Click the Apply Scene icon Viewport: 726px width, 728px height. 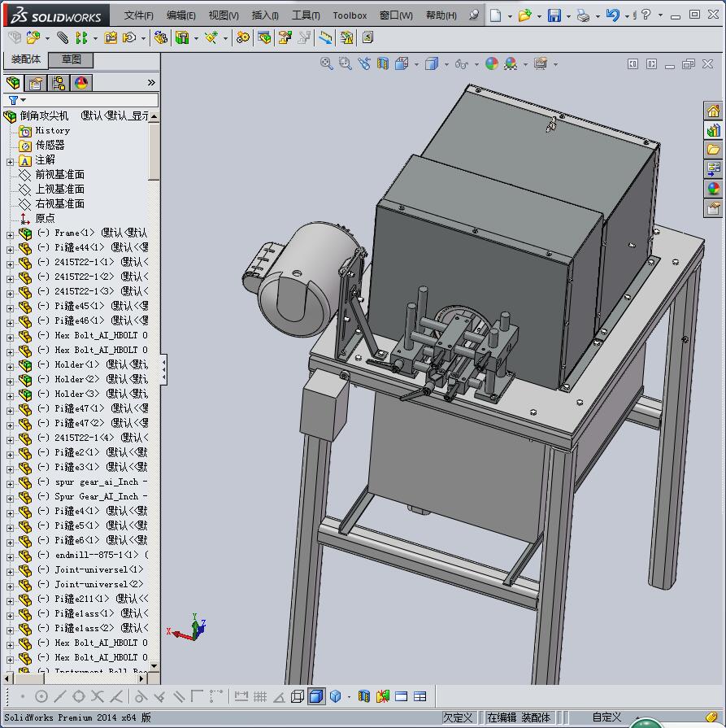[511, 63]
